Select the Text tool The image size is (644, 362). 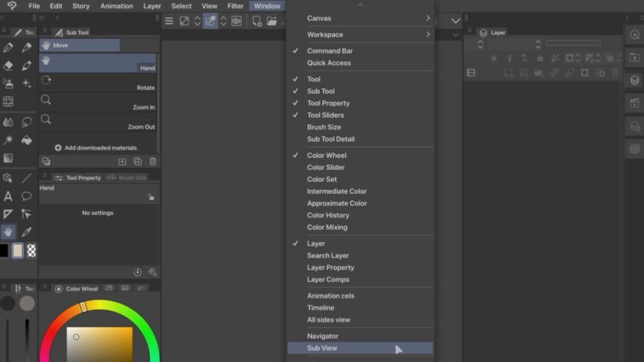click(x=8, y=196)
